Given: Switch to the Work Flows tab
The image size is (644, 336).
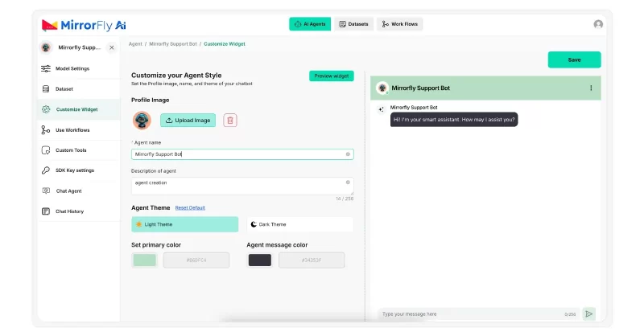Looking at the screenshot, I should point(399,24).
